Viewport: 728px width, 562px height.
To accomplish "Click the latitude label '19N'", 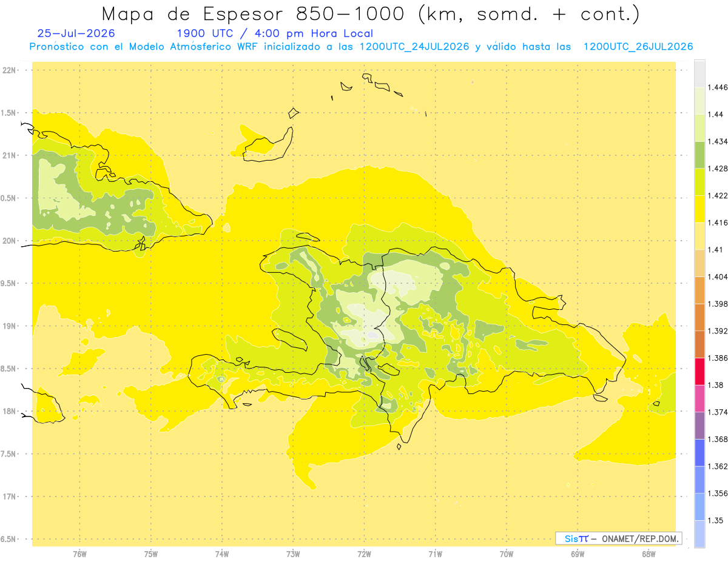I will [8, 326].
